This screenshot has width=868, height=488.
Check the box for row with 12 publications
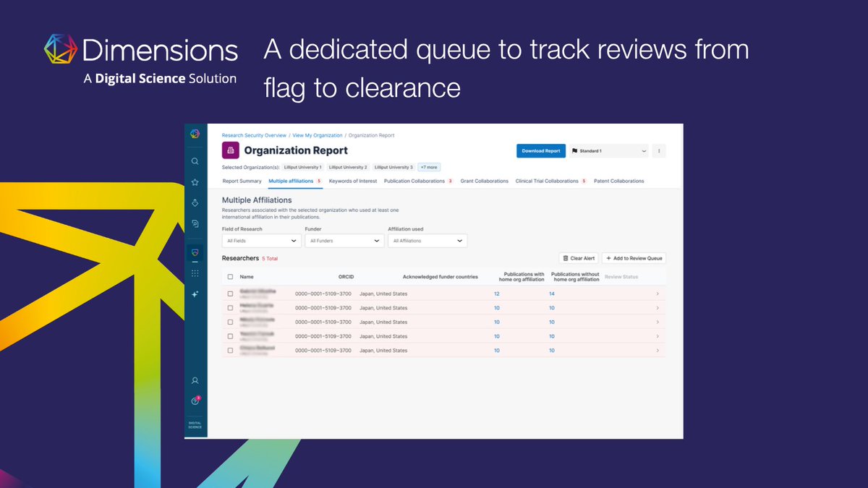tap(230, 294)
